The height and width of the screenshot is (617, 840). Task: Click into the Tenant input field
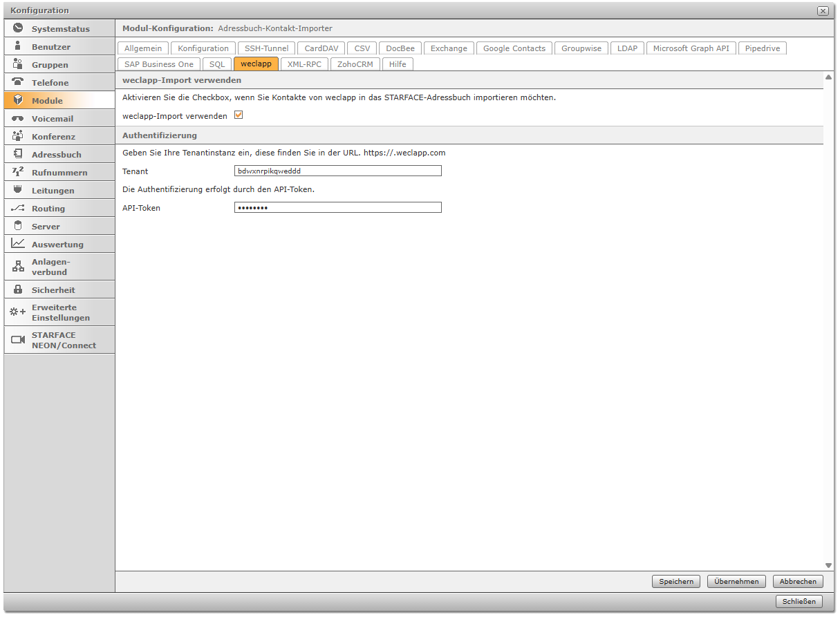pos(338,171)
